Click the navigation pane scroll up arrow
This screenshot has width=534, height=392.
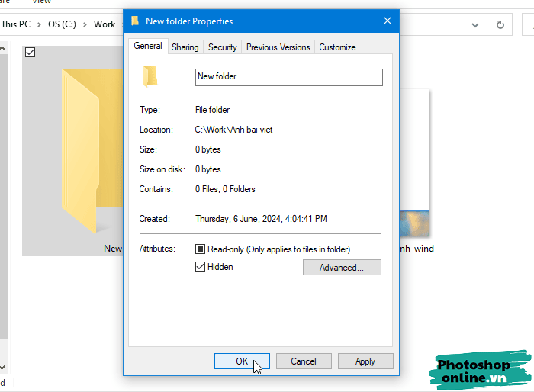2,50
